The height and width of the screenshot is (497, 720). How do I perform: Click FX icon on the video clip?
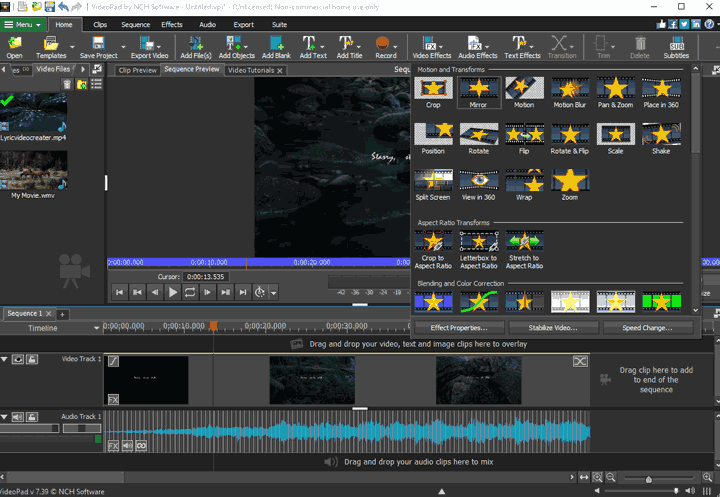coord(113,398)
